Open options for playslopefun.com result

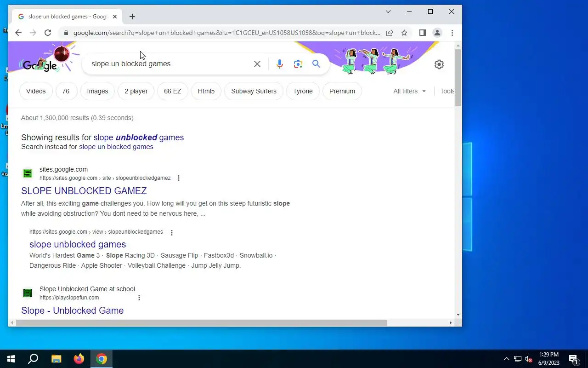click(x=139, y=298)
